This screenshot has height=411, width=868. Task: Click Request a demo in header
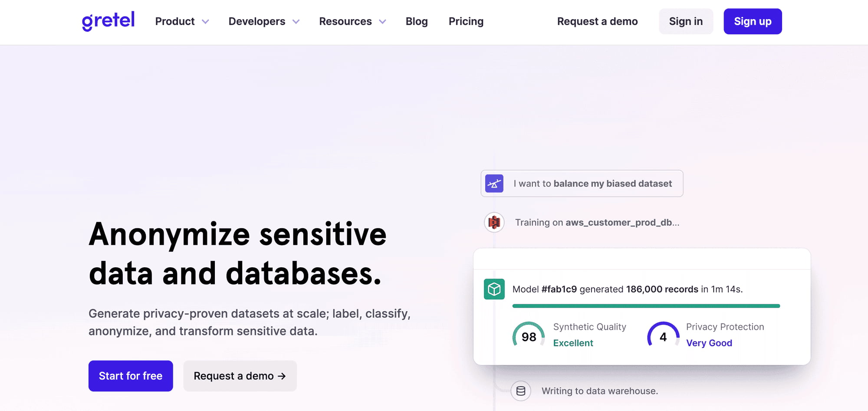(x=597, y=21)
